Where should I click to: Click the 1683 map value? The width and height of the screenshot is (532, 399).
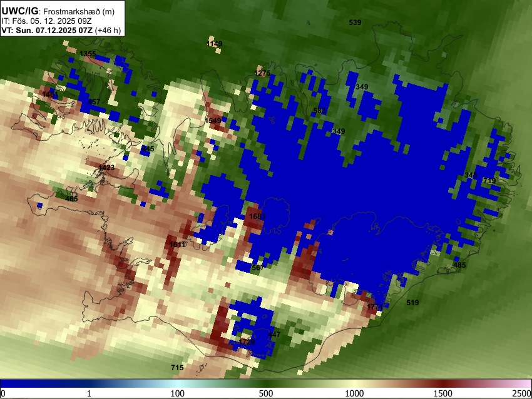[257, 216]
